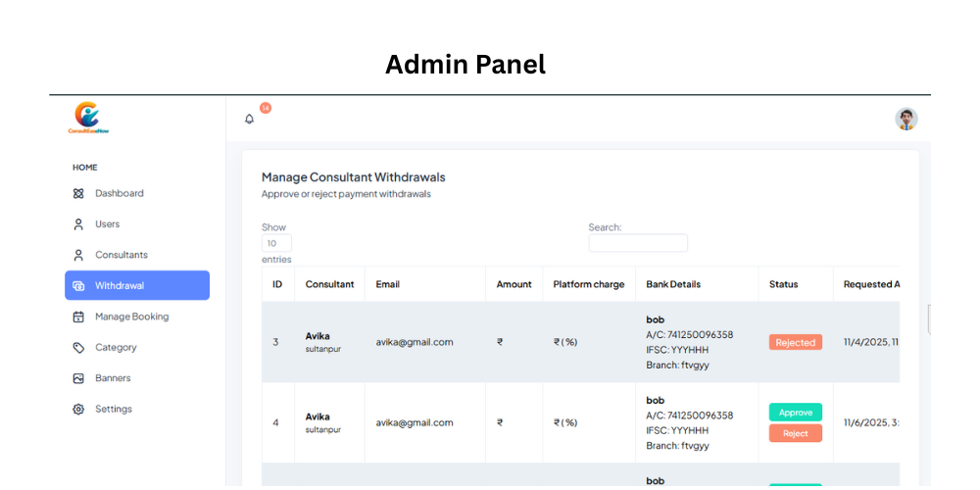
Task: Open the admin profile avatar
Action: point(906,119)
